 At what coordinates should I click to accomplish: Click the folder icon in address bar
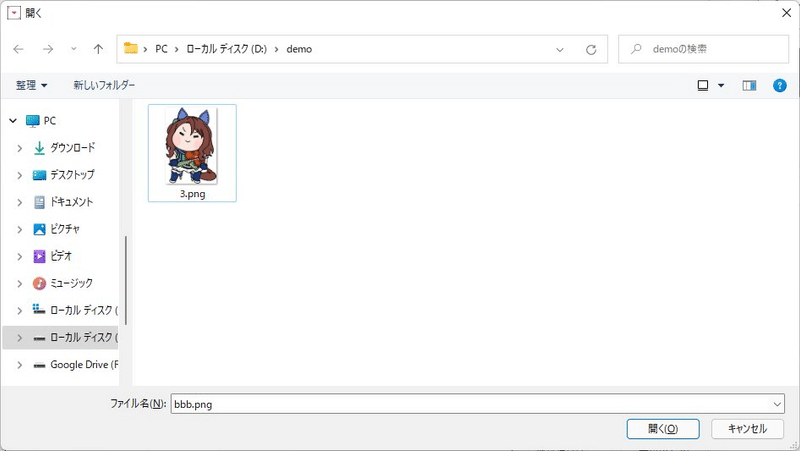[131, 48]
